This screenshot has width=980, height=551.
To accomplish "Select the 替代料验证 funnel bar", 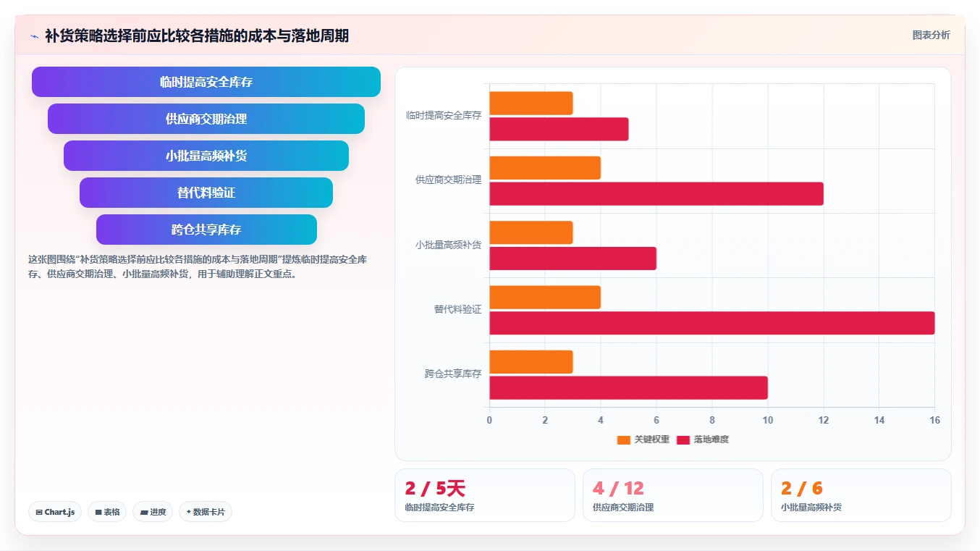I will (x=206, y=193).
